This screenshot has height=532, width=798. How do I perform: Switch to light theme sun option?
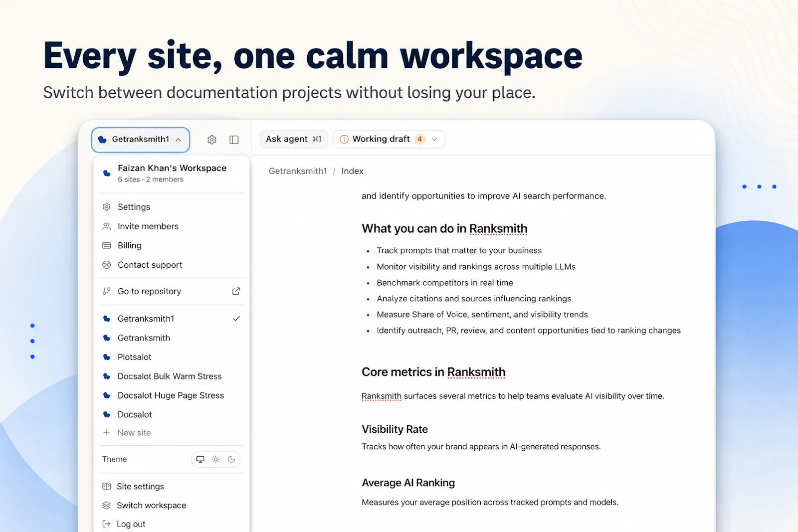[216, 459]
